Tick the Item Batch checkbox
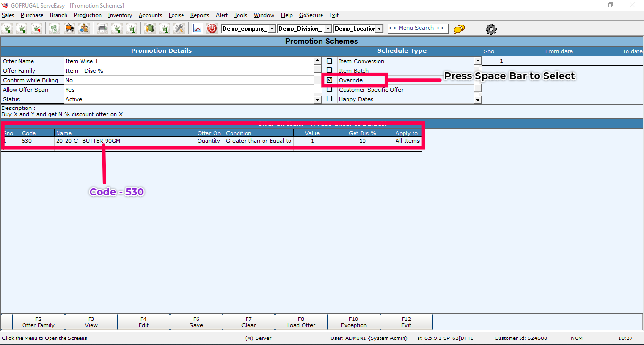 330,70
